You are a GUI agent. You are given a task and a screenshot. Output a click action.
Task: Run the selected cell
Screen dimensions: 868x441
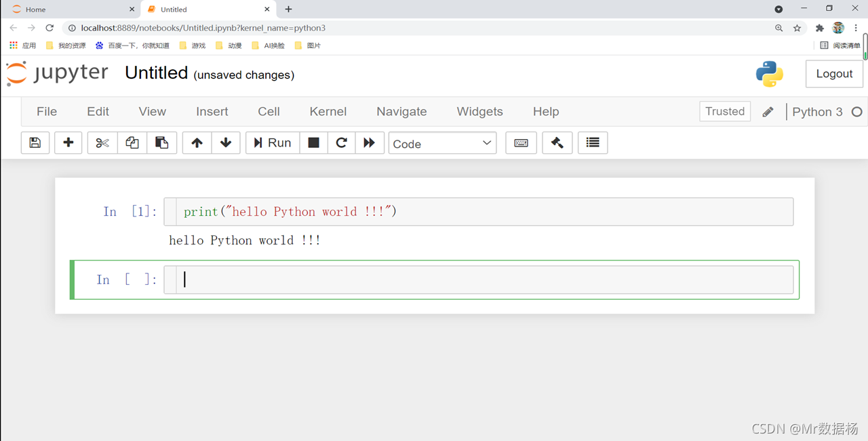point(273,142)
